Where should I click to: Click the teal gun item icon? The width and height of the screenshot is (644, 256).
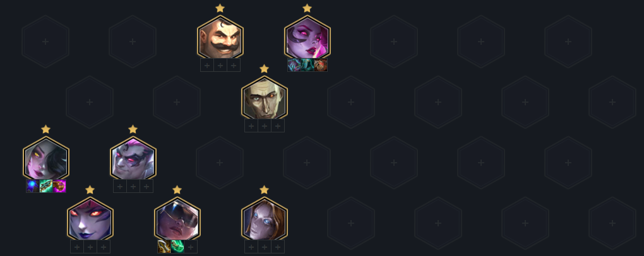coord(45,186)
